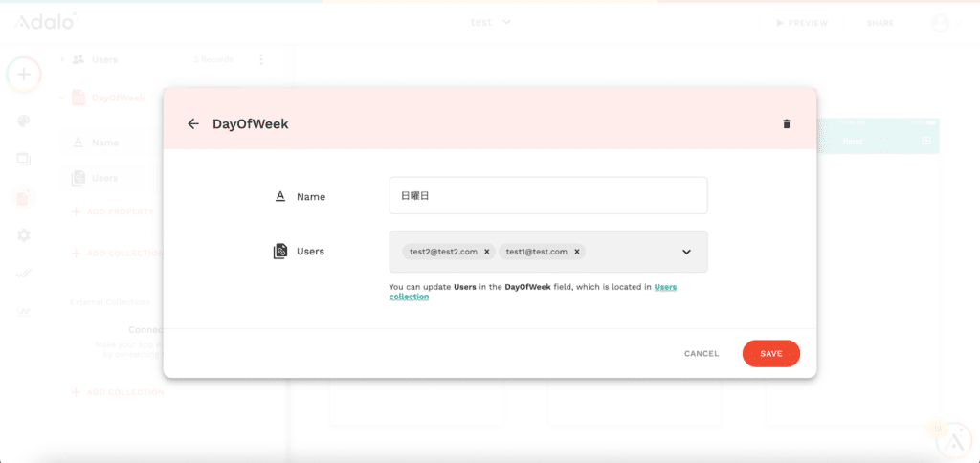
Task: Remove test2@test2.com from Users
Action: click(x=486, y=252)
